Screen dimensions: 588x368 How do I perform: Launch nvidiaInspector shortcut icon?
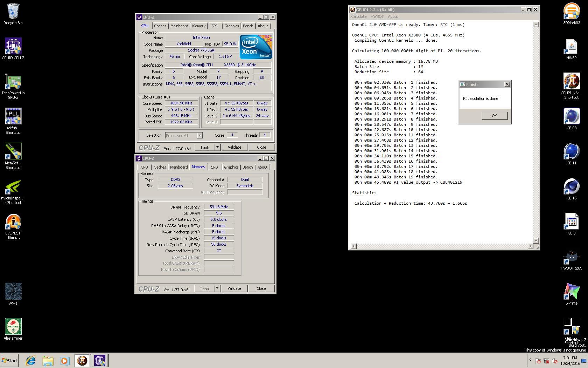(x=13, y=191)
